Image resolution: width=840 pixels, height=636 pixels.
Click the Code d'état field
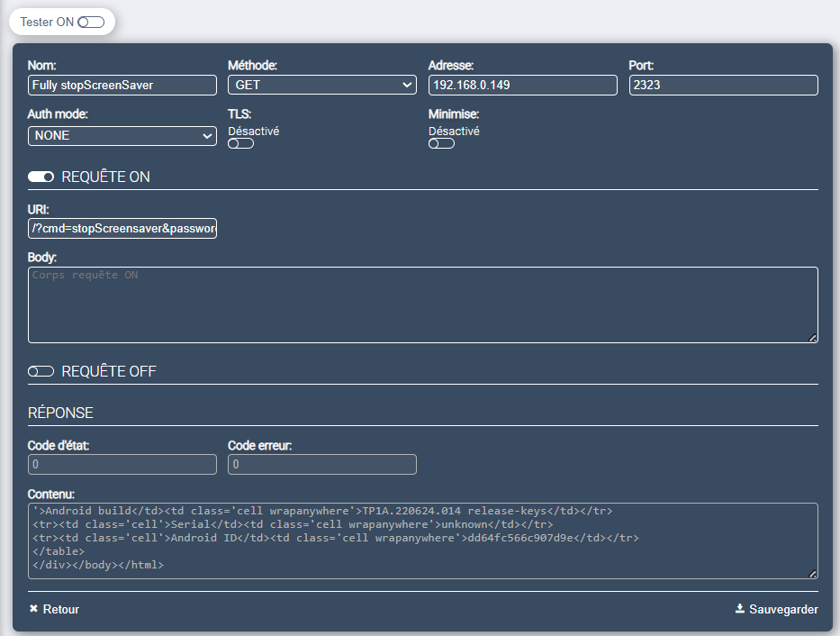122,465
